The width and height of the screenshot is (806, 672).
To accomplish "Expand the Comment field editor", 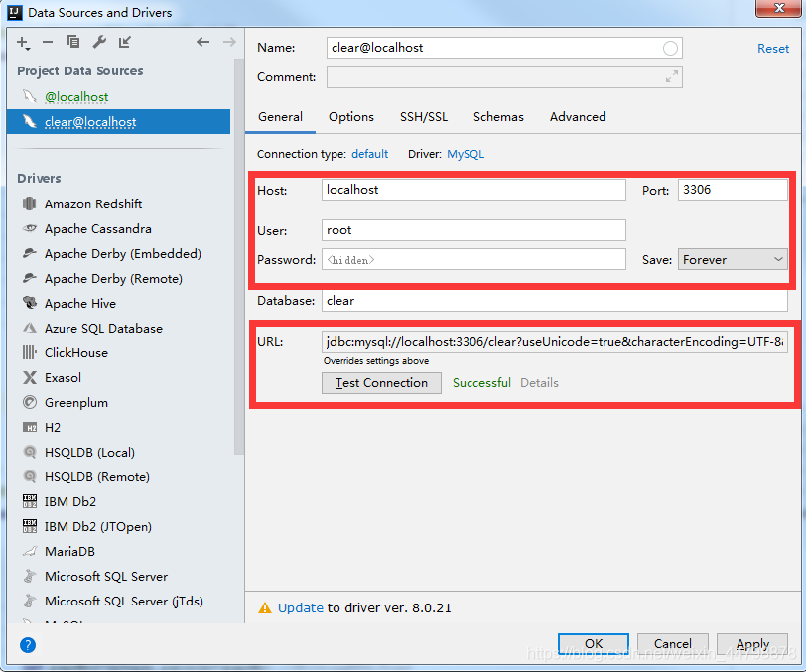I will click(x=671, y=77).
